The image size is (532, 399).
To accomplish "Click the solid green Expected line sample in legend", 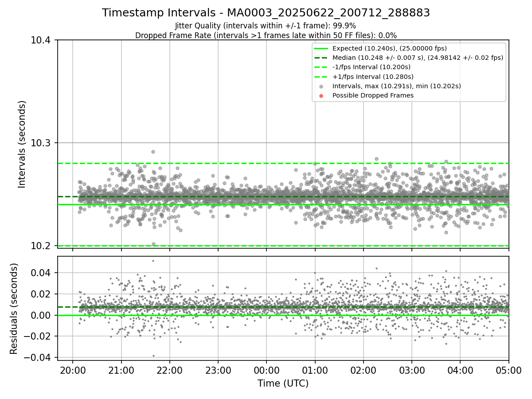I will coord(321,49).
